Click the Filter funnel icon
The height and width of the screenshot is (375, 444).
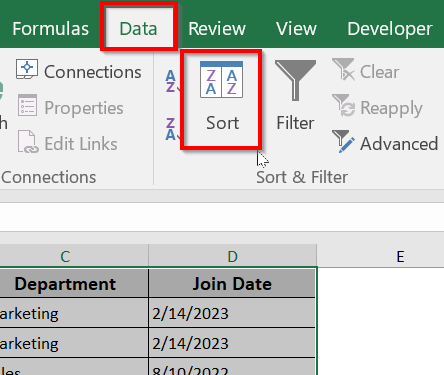[x=295, y=80]
